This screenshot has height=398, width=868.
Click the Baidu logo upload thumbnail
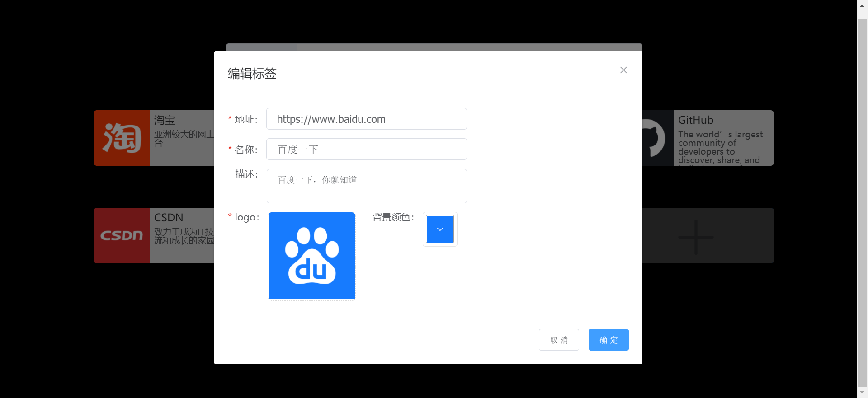pyautogui.click(x=312, y=256)
